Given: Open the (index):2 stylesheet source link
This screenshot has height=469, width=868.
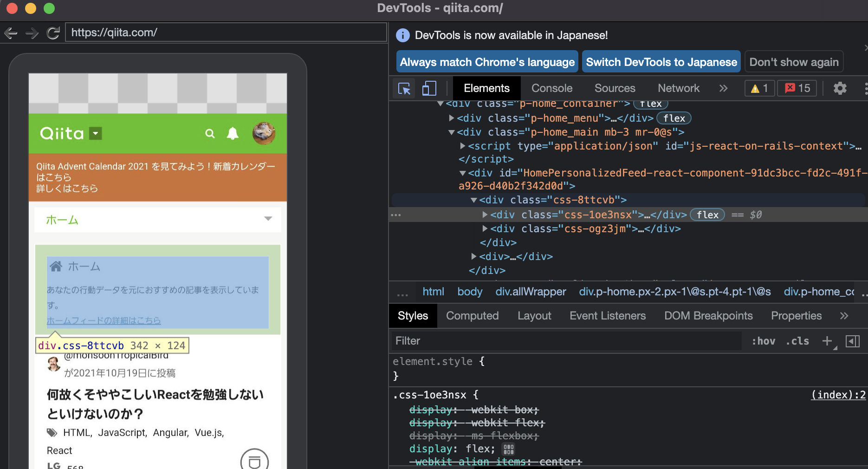Looking at the screenshot, I should (838, 395).
